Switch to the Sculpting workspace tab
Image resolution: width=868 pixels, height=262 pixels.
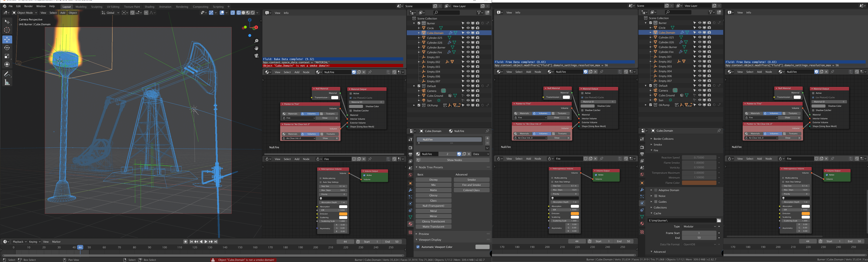coord(97,7)
